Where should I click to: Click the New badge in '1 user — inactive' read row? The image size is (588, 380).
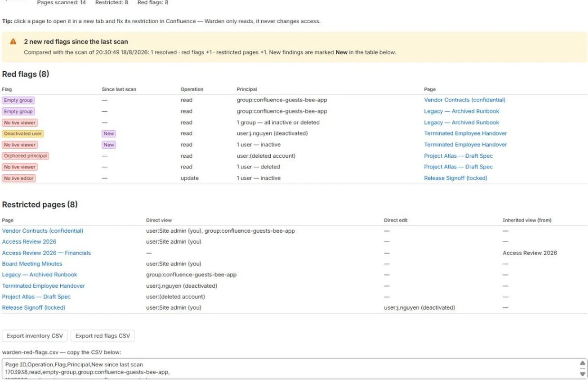(x=109, y=145)
